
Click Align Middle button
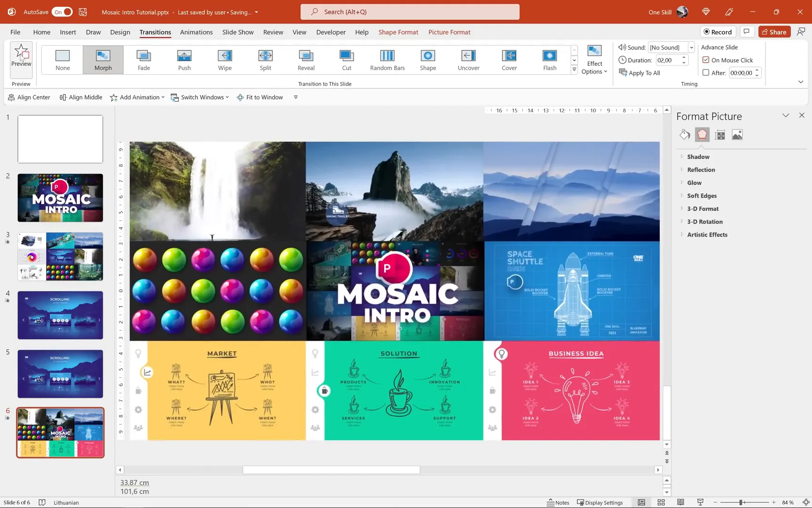81,97
